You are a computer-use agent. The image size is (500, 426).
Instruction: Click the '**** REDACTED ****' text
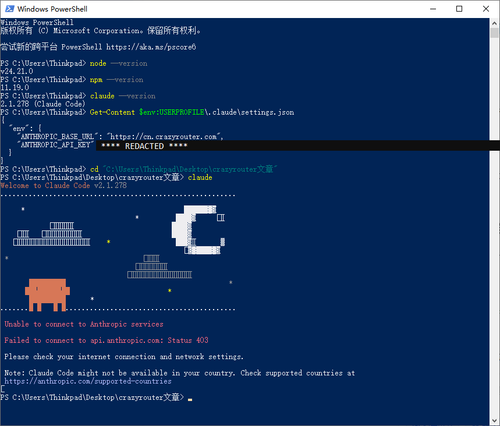tap(144, 146)
